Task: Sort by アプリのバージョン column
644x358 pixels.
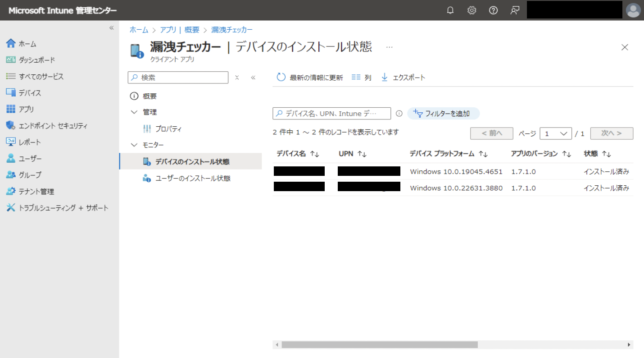Action: (x=541, y=154)
